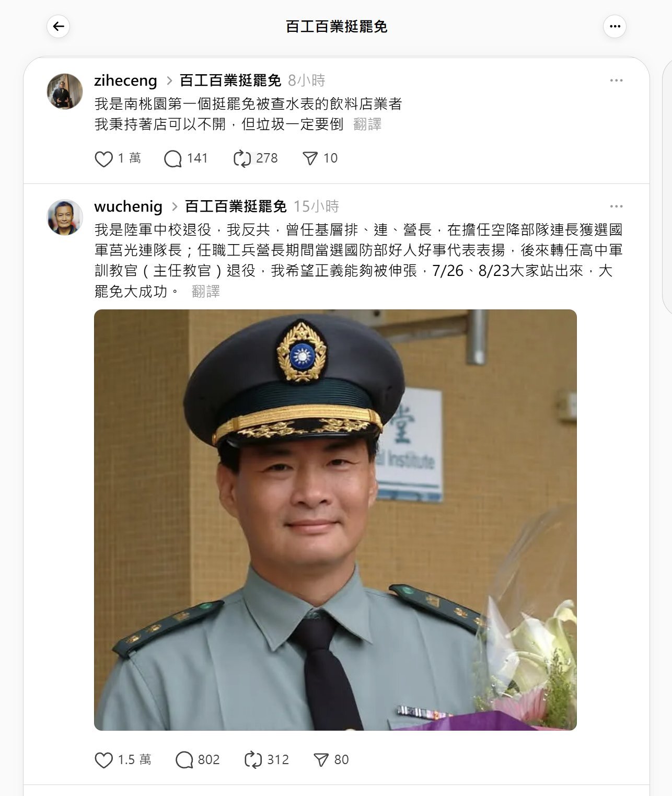Viewport: 672px width, 796px height.
Task: Visit the wuchenig username link
Action: pos(128,206)
